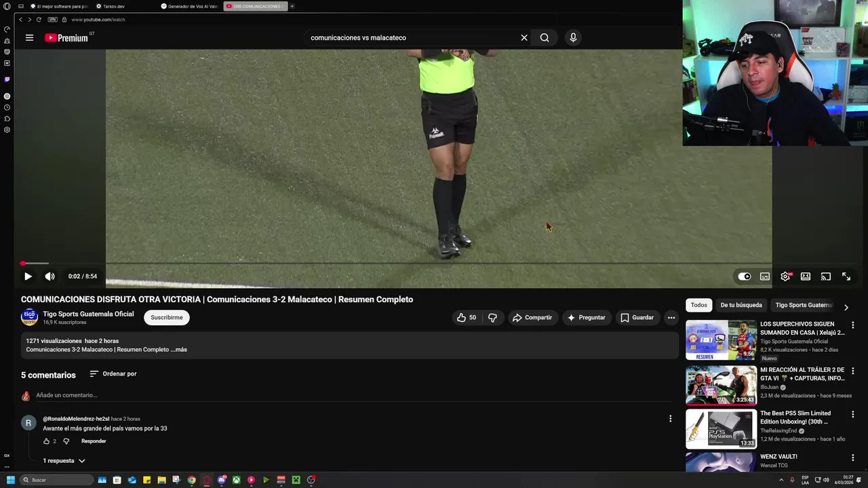Switch to Generador de Voz AI tab

click(x=191, y=6)
